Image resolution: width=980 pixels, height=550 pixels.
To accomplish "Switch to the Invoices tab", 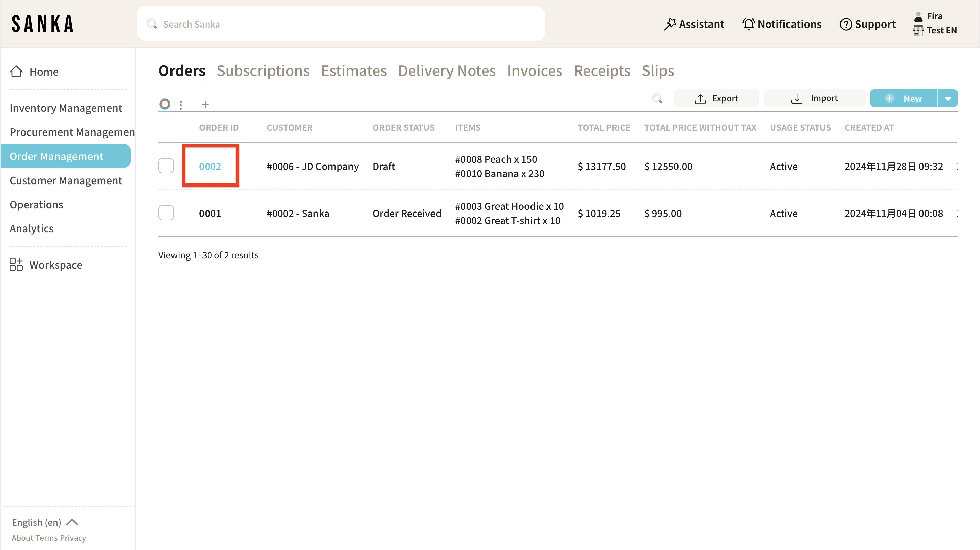I will click(535, 71).
